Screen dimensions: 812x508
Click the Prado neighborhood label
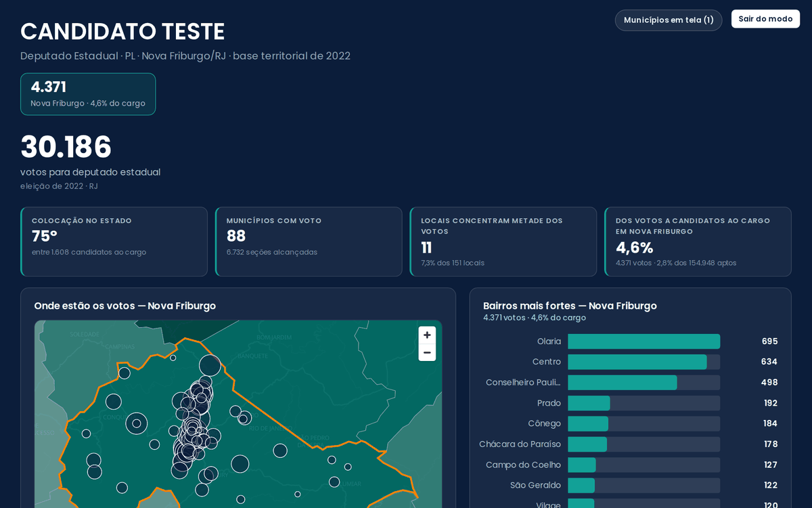coord(549,403)
